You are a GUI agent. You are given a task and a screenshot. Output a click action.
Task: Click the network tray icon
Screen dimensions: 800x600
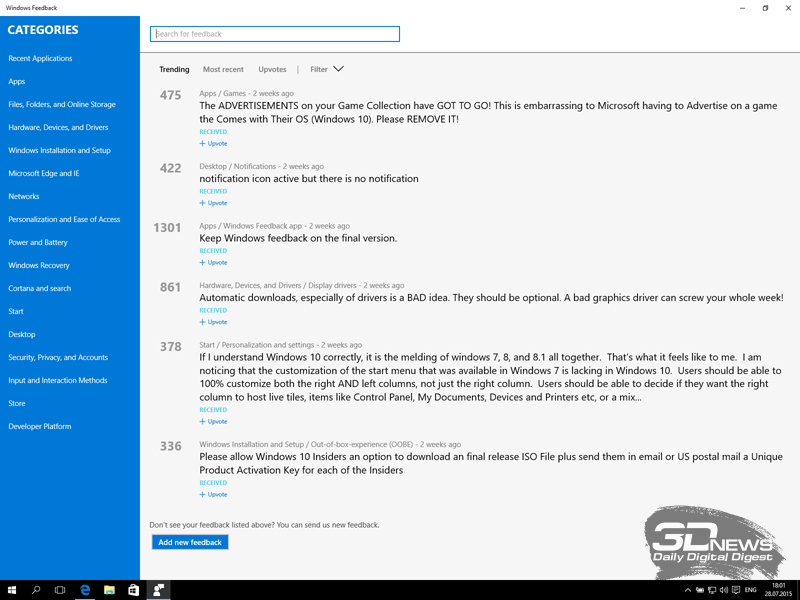tap(712, 590)
